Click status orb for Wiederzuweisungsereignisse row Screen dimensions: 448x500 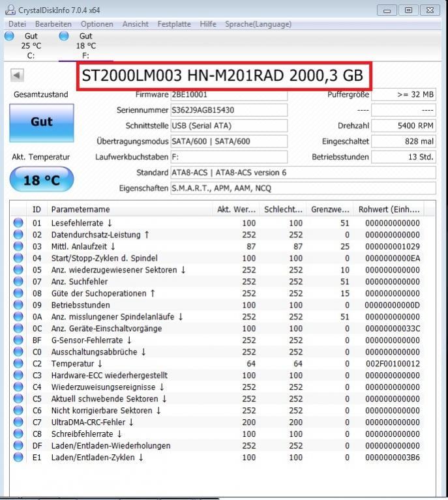[18, 387]
